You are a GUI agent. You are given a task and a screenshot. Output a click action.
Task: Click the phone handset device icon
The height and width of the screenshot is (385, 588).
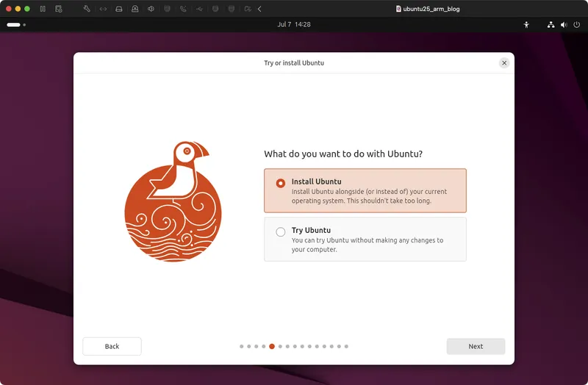[x=183, y=9]
